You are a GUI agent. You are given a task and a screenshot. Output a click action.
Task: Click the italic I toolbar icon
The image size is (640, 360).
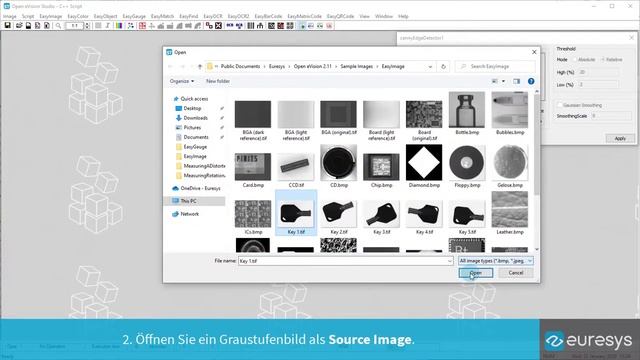pyautogui.click(x=107, y=26)
